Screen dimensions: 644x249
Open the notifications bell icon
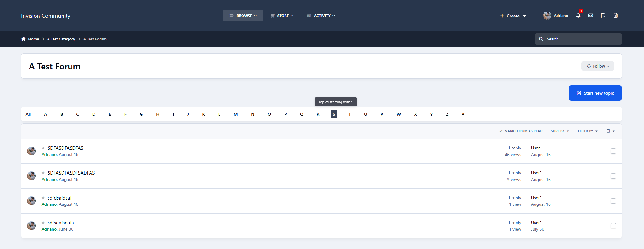[578, 16]
